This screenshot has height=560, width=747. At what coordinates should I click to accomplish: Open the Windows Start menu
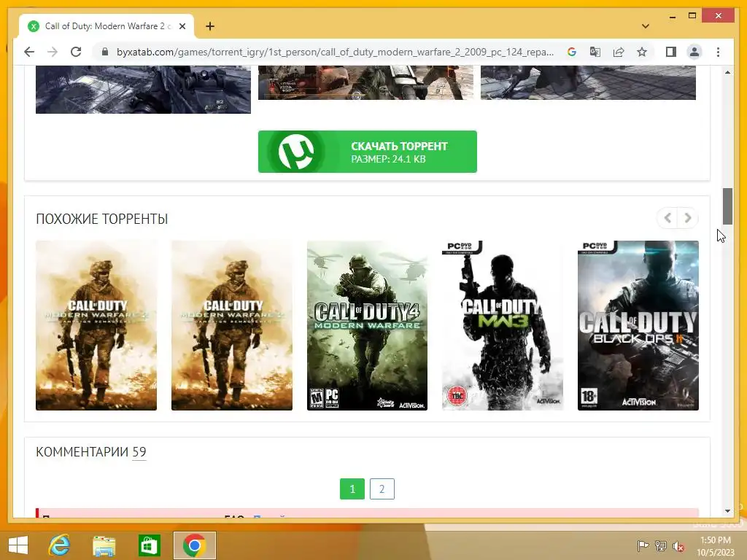coord(18,545)
